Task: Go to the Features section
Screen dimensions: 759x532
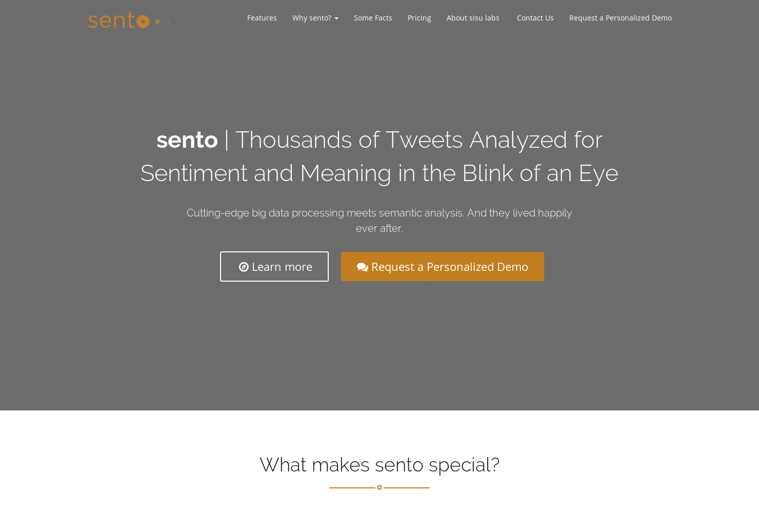Action: point(262,18)
